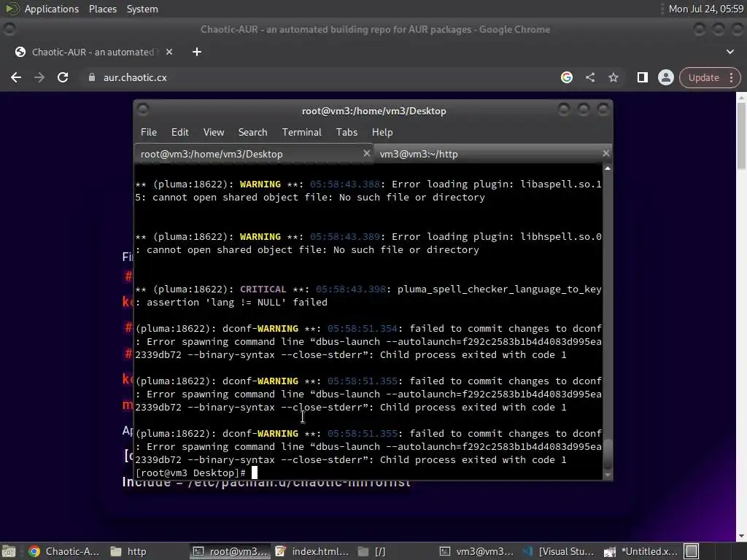Reload the Chaotic-AUR page
Screen dimensions: 747x560
[x=63, y=77]
